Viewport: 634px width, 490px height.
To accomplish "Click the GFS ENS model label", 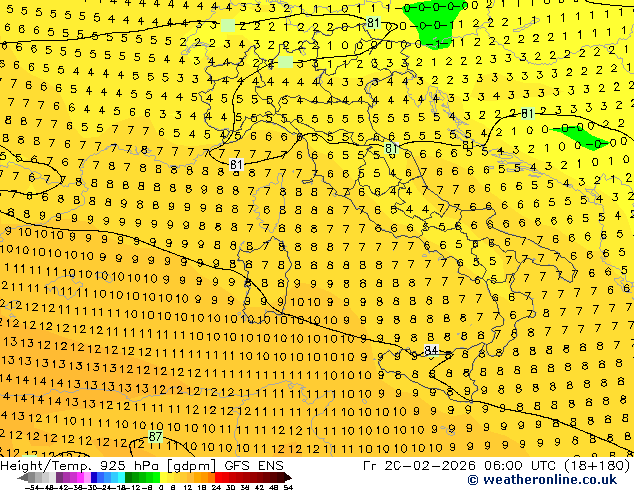I will pyautogui.click(x=254, y=465).
